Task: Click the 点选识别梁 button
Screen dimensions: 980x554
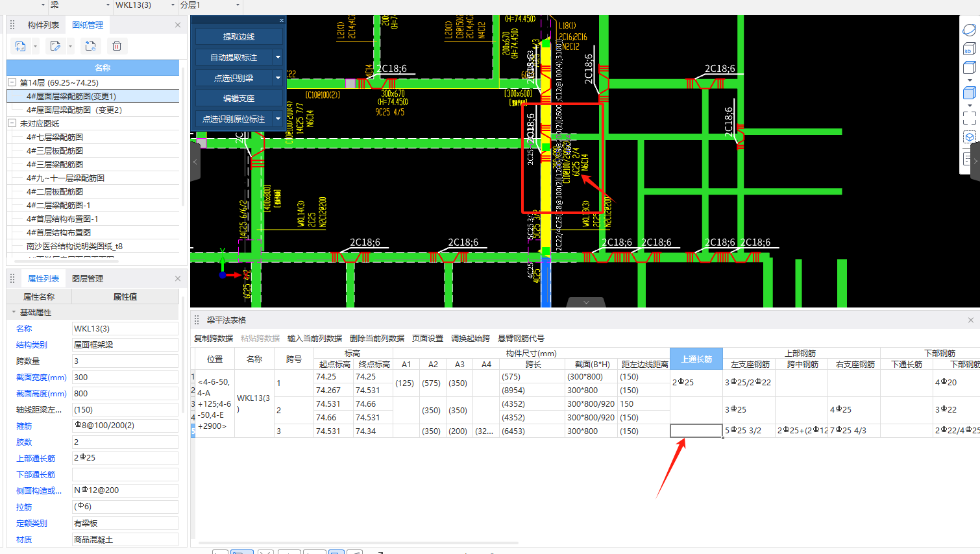Action: (234, 78)
